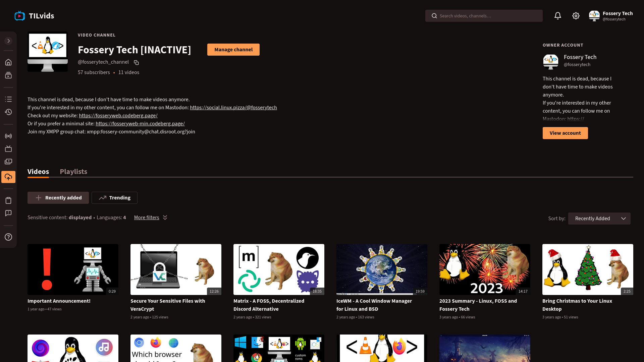Open 2023 Summary video thumbnail
The height and width of the screenshot is (362, 644).
pos(485,269)
